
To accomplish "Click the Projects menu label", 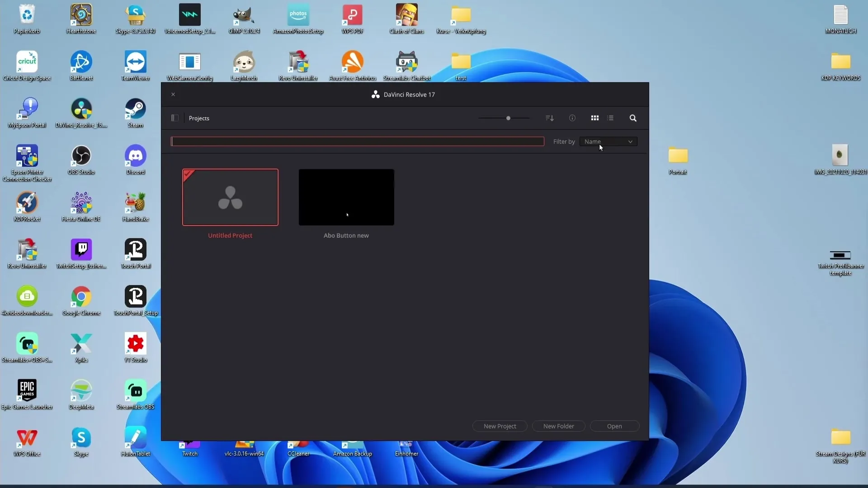I will pyautogui.click(x=199, y=118).
